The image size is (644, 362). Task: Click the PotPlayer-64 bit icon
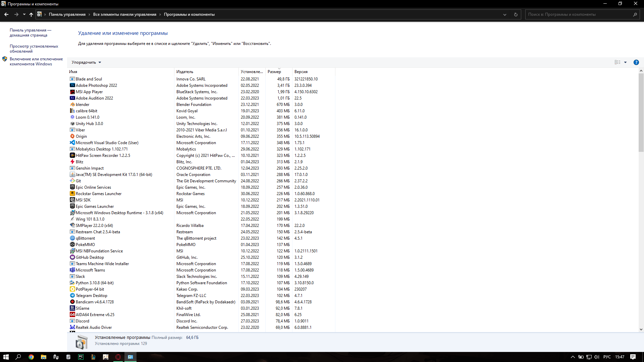point(72,289)
